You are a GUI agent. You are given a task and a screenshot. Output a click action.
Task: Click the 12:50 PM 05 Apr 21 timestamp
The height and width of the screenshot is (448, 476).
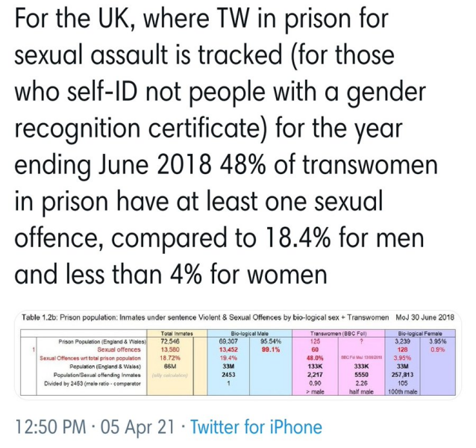click(x=96, y=427)
